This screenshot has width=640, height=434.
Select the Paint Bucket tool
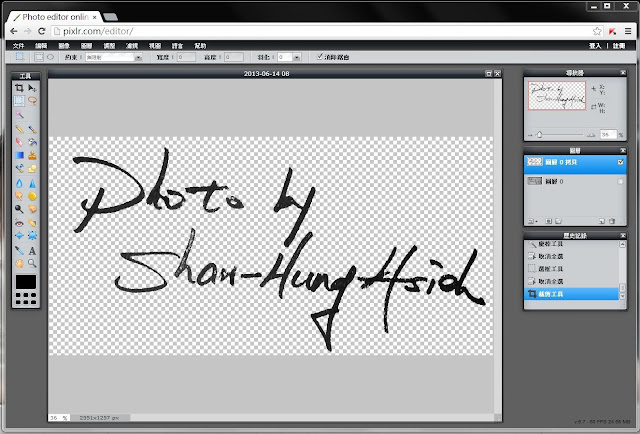[x=32, y=142]
